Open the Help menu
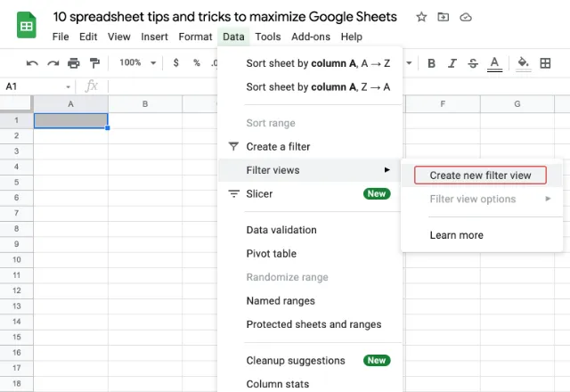The image size is (570, 392). point(352,37)
